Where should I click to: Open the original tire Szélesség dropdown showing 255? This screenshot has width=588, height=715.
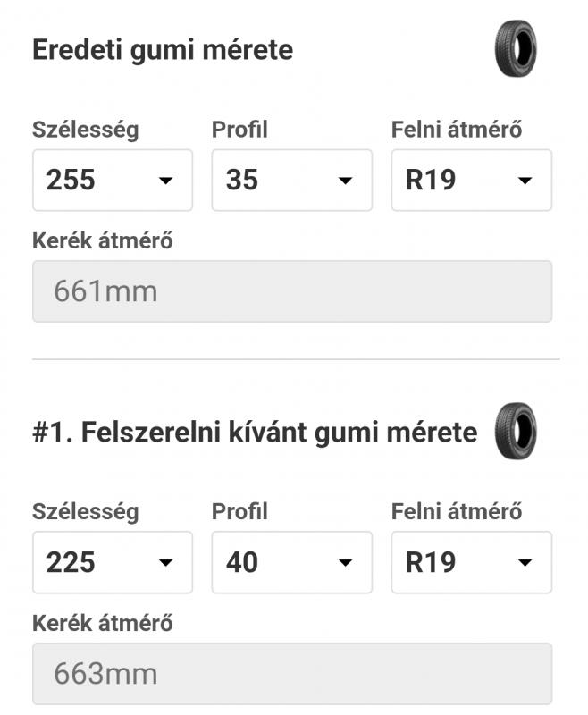[113, 181]
